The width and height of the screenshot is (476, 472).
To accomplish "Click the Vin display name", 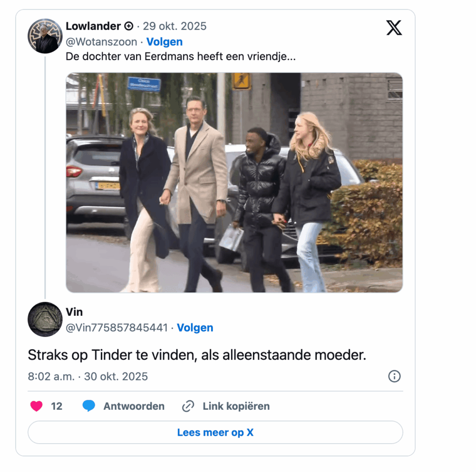I will click(x=74, y=312).
